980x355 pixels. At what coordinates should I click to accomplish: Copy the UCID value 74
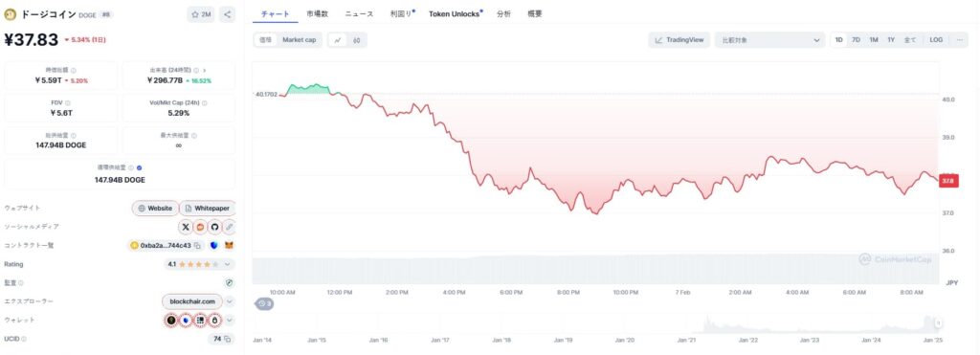pos(228,339)
